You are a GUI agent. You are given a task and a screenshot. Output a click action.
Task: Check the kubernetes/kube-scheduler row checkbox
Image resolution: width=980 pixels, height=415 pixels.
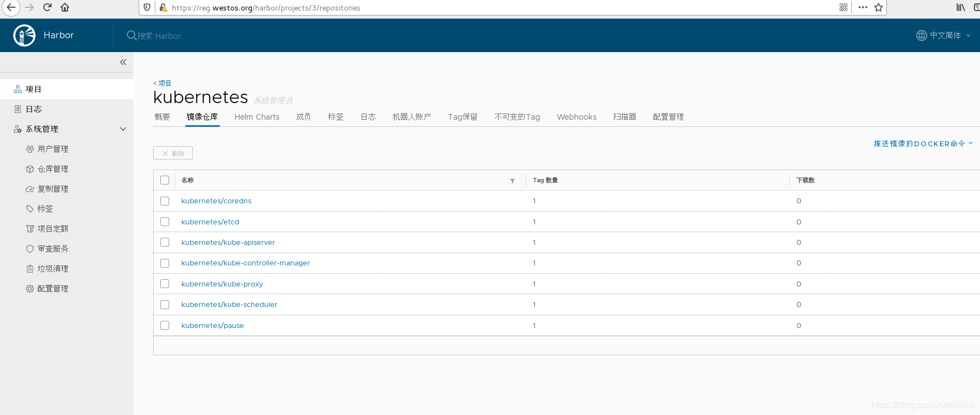pos(165,305)
